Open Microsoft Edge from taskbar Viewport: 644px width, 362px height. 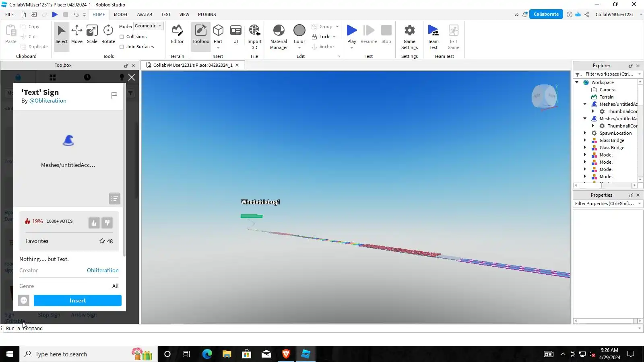207,354
